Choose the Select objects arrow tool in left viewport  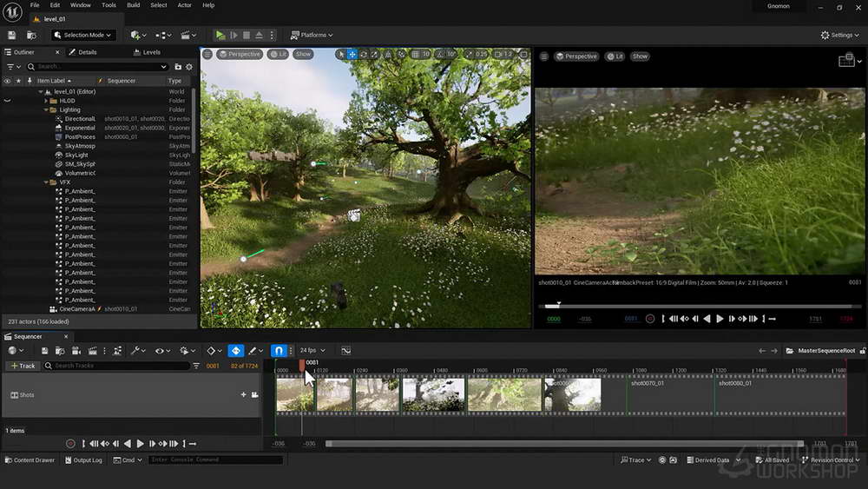tap(341, 54)
